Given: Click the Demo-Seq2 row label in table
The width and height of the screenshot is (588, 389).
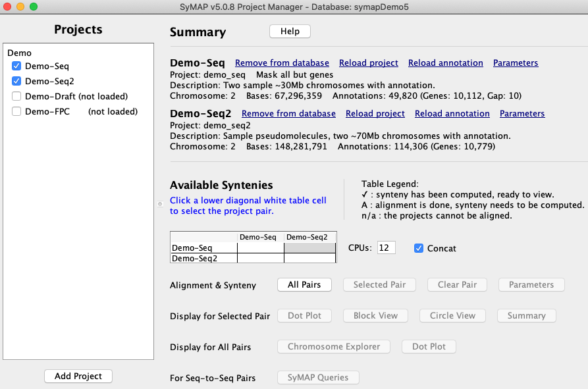Looking at the screenshot, I should coord(203,258).
